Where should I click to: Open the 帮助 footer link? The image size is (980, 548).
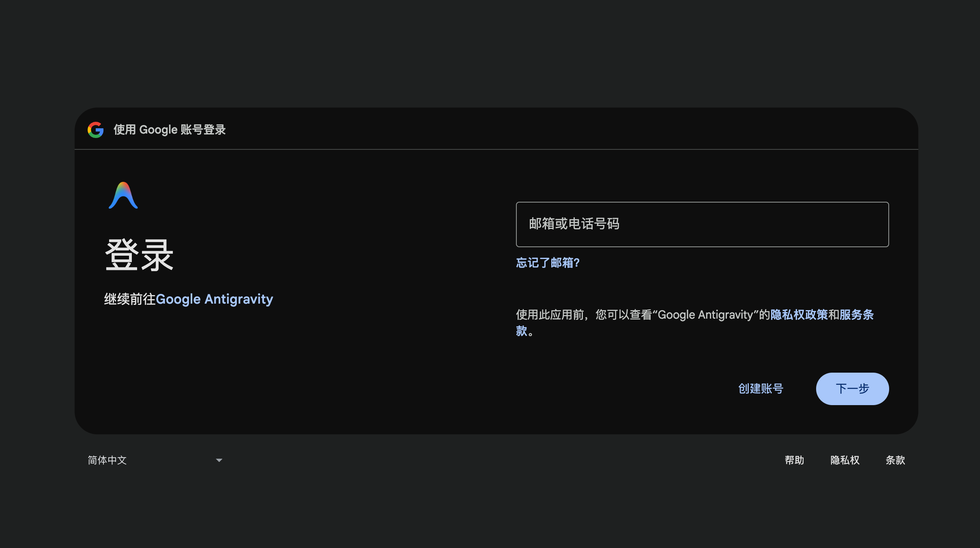pos(794,460)
